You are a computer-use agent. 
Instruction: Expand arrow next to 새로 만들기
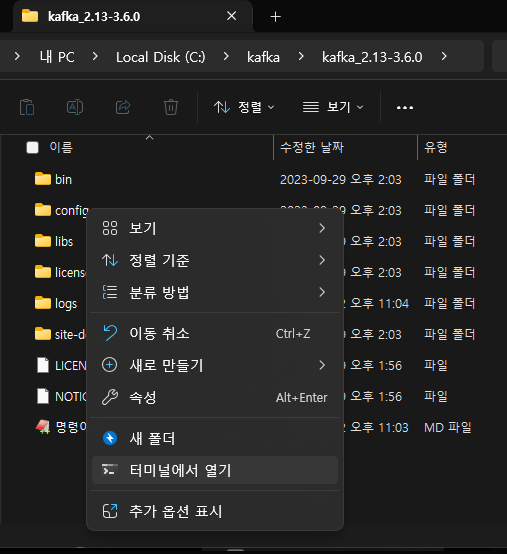pyautogui.click(x=322, y=365)
